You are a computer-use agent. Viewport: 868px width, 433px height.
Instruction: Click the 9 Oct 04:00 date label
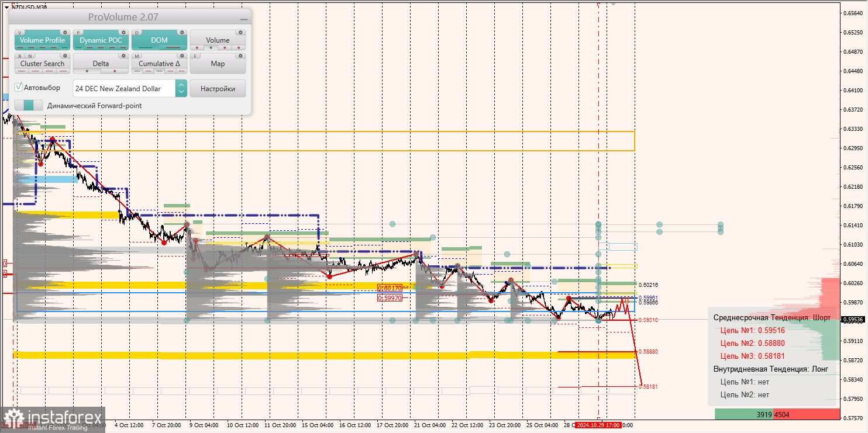tap(204, 425)
